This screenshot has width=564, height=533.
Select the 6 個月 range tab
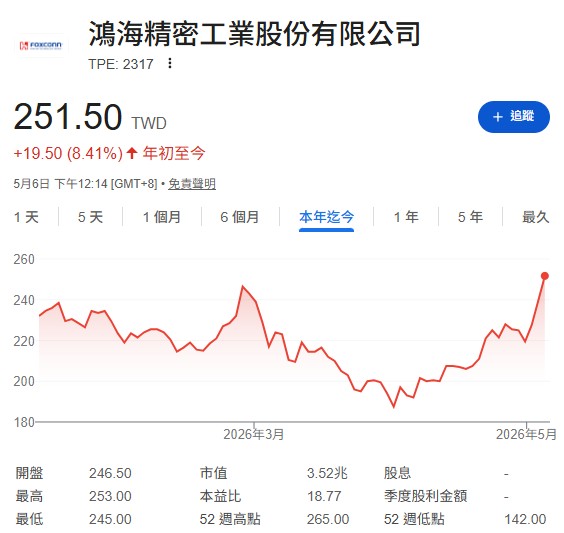click(240, 217)
